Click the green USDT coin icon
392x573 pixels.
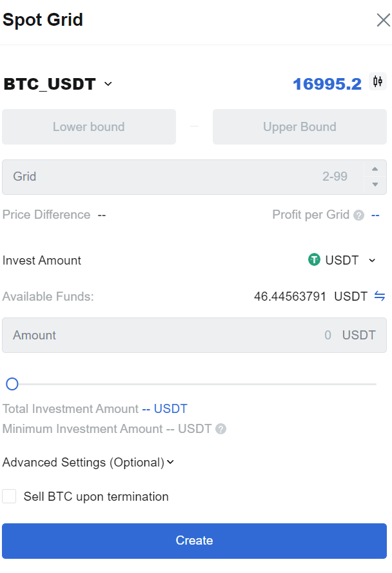(314, 260)
